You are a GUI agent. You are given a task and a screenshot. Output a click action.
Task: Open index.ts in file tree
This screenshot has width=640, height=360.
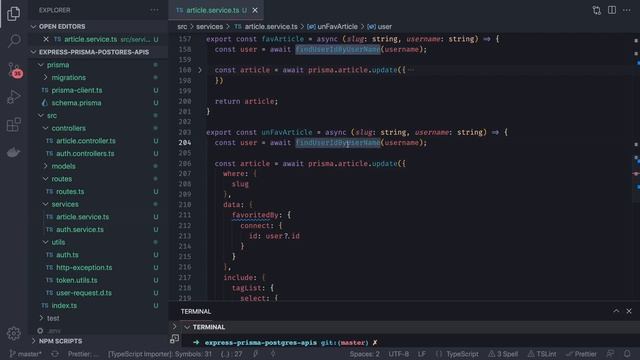click(x=64, y=305)
